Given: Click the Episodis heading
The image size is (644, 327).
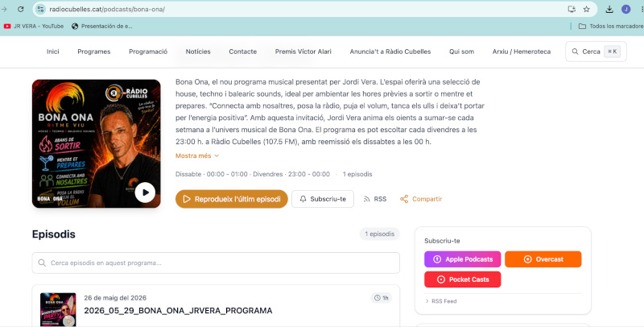Looking at the screenshot, I should pos(54,234).
